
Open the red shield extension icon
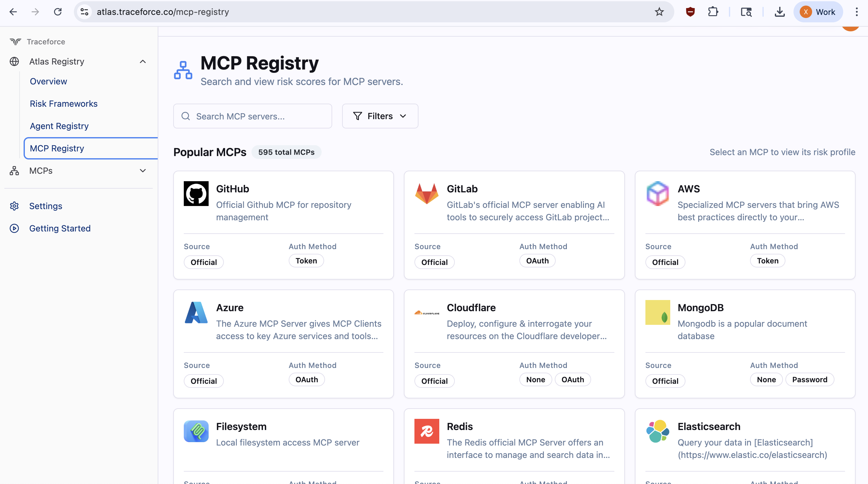pyautogui.click(x=690, y=12)
